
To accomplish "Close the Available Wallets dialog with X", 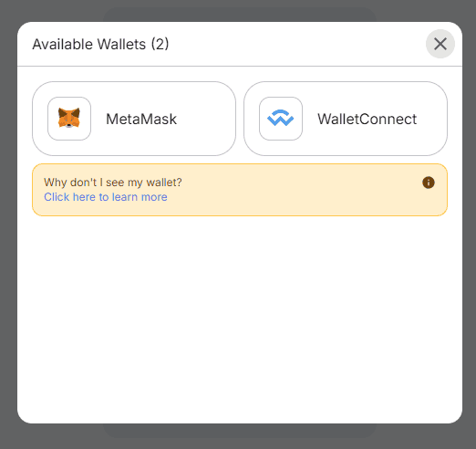I will pos(440,44).
